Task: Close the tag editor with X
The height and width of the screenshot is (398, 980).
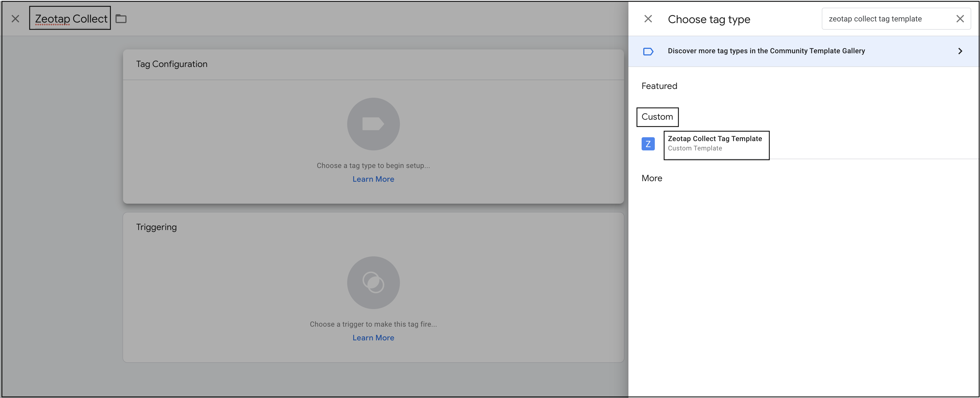Action: pos(15,19)
